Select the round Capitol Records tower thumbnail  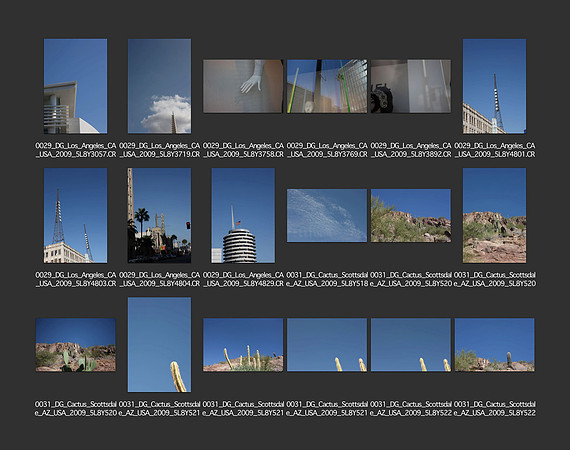pyautogui.click(x=243, y=215)
